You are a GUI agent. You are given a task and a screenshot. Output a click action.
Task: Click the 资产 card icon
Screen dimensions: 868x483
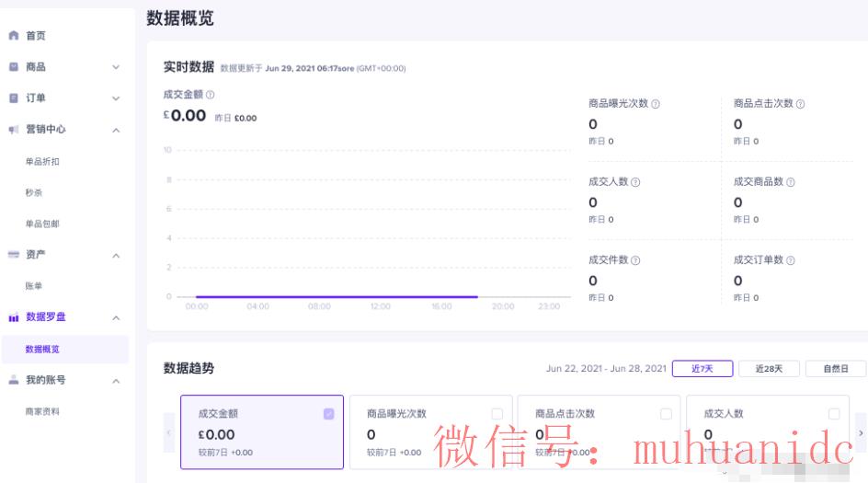pyautogui.click(x=14, y=255)
